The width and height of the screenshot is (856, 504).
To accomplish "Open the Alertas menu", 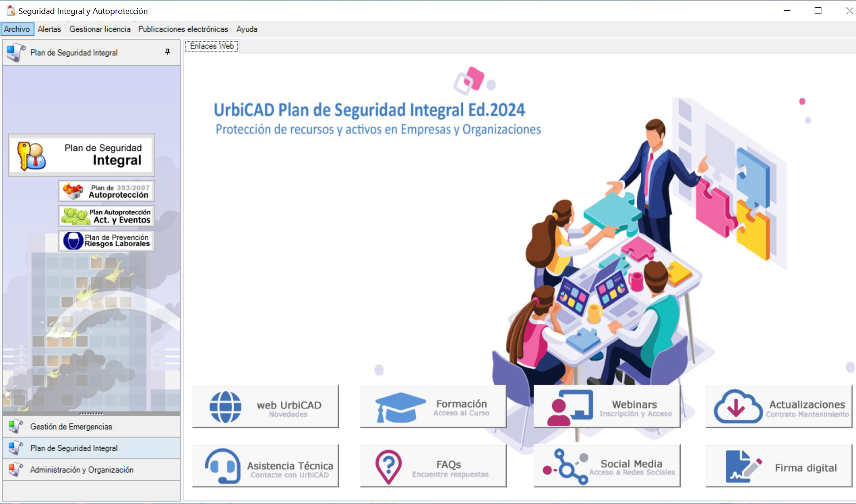I will [49, 29].
